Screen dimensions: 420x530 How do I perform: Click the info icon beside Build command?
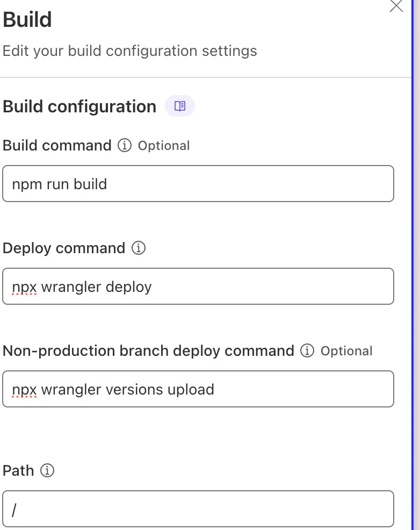tap(124, 146)
